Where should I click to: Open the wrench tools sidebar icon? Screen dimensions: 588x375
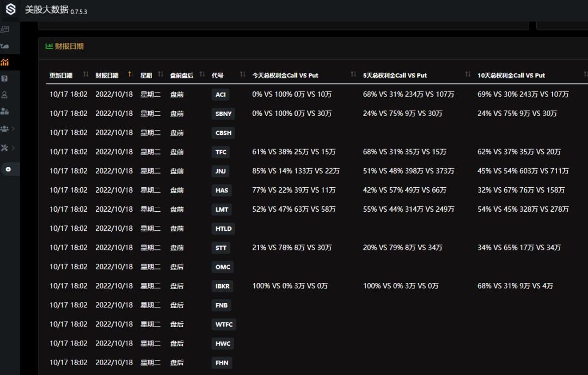tap(4, 147)
